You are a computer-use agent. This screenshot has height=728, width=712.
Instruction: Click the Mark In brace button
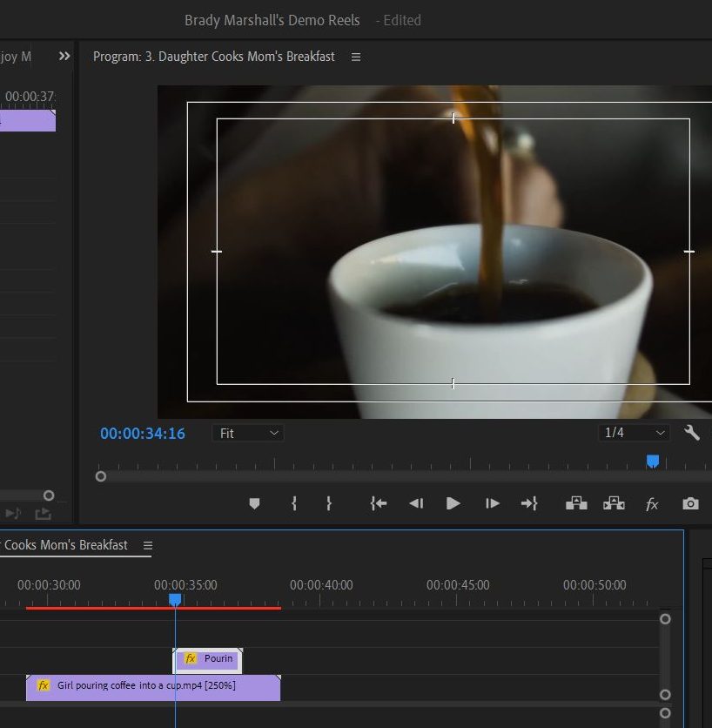coord(294,503)
